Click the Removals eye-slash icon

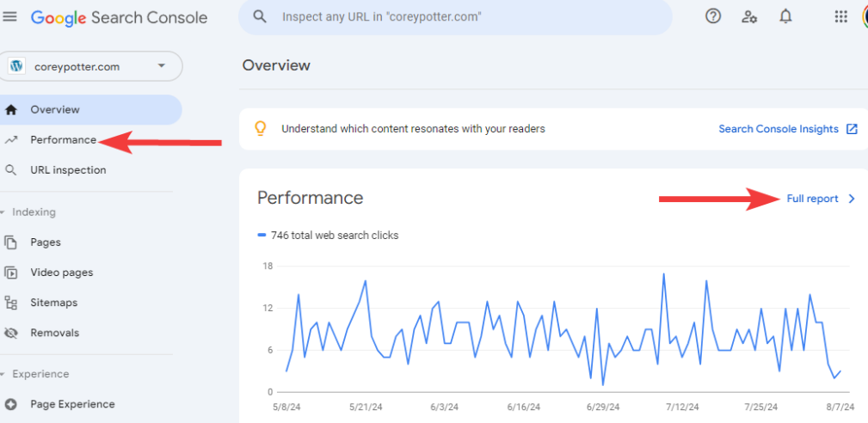(x=11, y=333)
